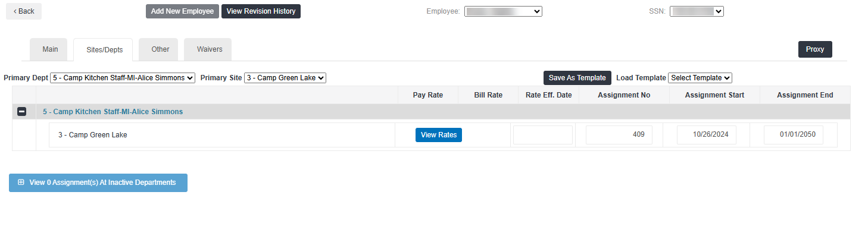Screen dimensions: 868x242
Task: Go to the Waivers tab
Action: 210,49
